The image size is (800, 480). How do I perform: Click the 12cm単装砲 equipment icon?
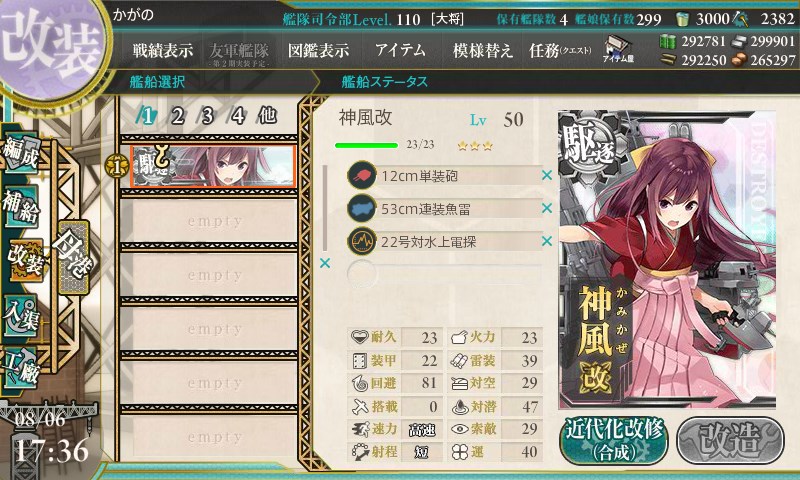tap(362, 175)
